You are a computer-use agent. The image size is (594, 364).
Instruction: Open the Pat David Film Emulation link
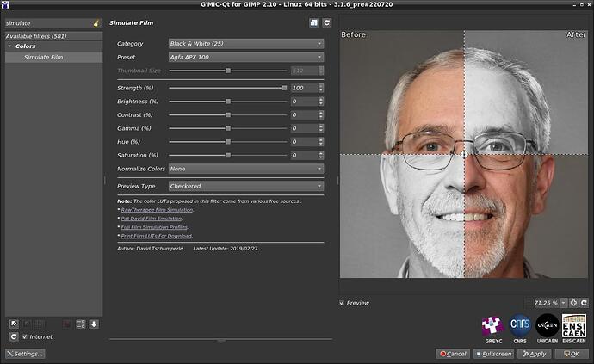(x=152, y=219)
